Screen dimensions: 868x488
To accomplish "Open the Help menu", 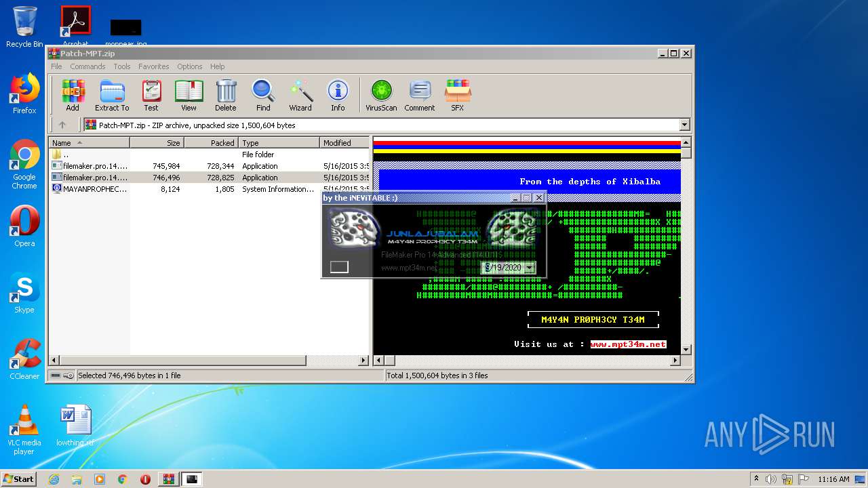I will 217,66.
